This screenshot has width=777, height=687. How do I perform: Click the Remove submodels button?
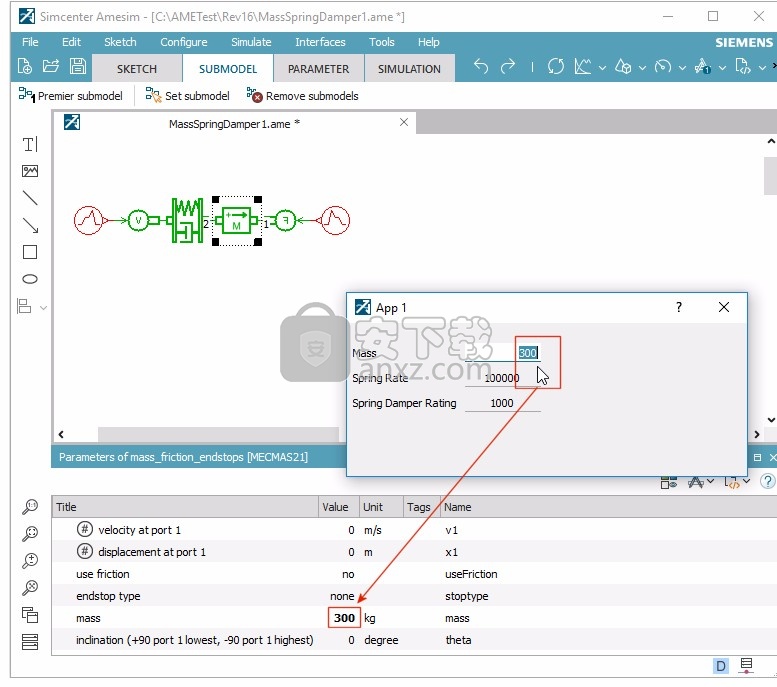(x=303, y=96)
